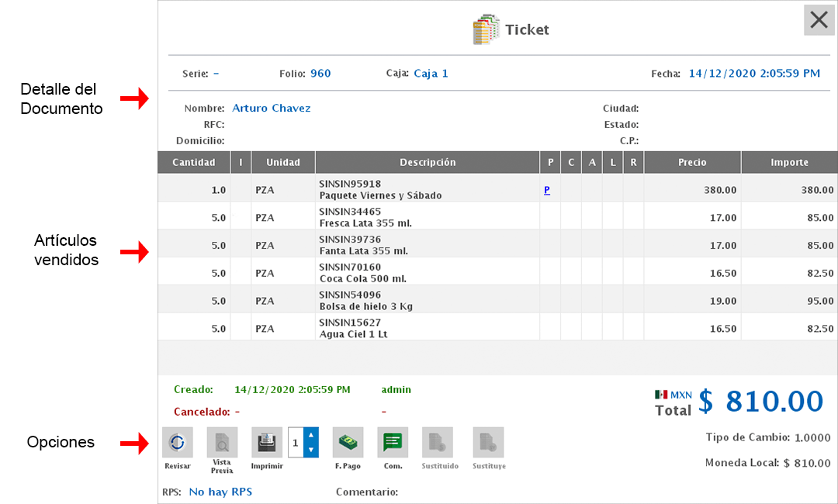Click the Precio column header

tap(692, 163)
